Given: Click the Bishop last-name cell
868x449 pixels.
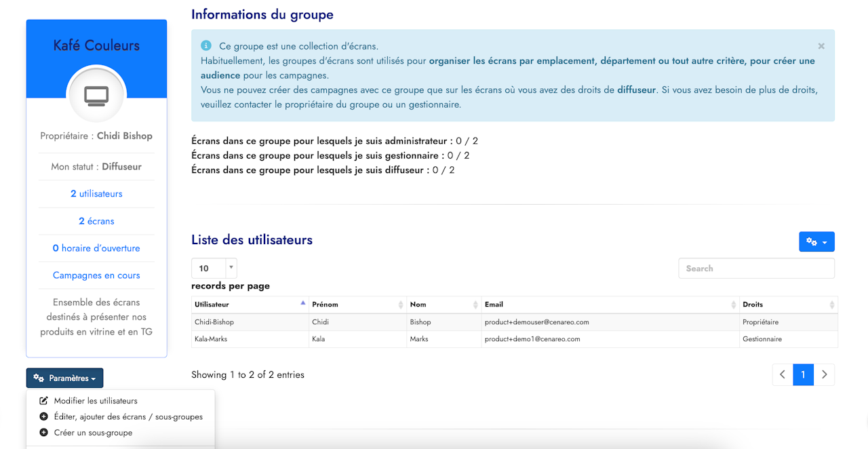Looking at the screenshot, I should coord(444,322).
